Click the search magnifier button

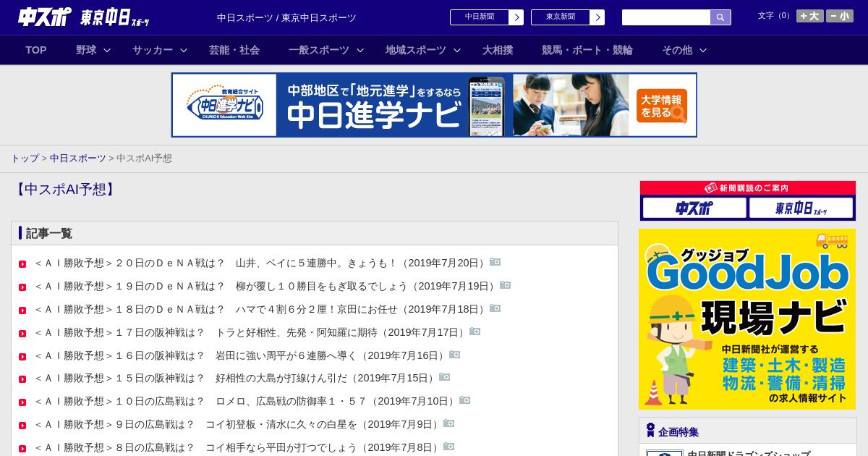720,17
